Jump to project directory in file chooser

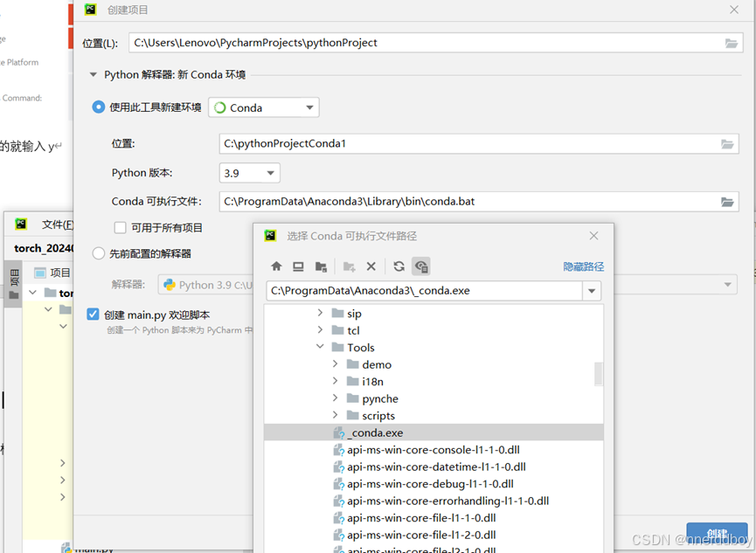[x=321, y=266]
